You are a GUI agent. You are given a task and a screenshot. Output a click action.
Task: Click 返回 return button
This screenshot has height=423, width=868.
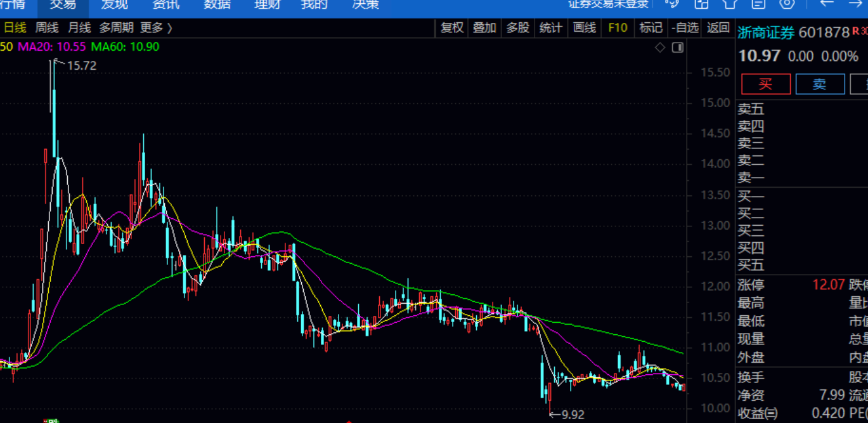[718, 28]
